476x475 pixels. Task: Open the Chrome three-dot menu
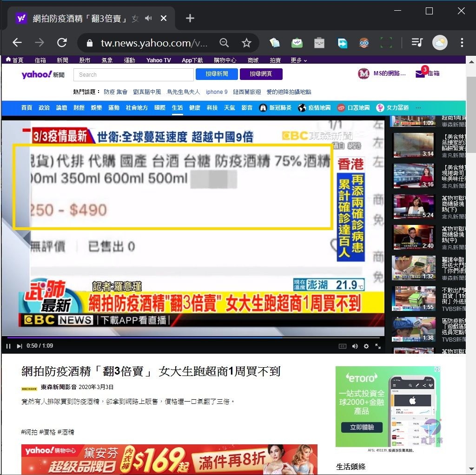462,42
